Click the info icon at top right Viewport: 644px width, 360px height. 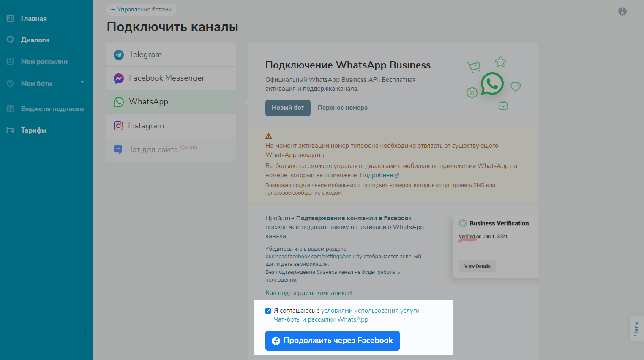point(622,11)
